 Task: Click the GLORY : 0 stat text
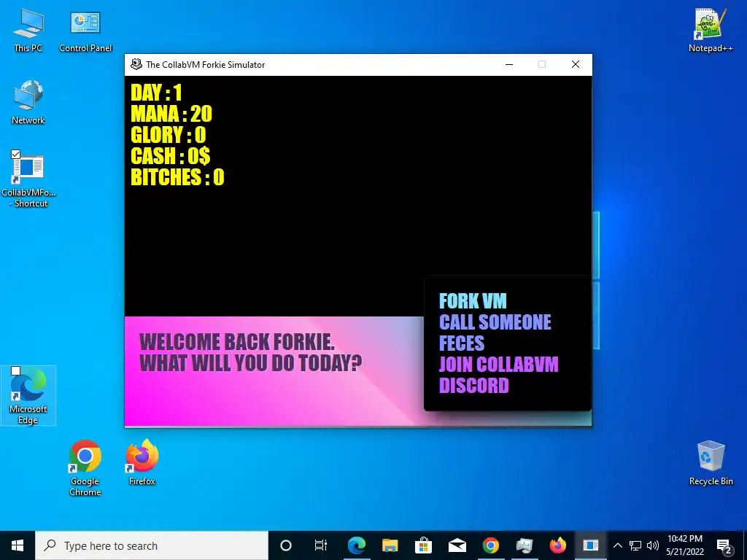tap(169, 135)
